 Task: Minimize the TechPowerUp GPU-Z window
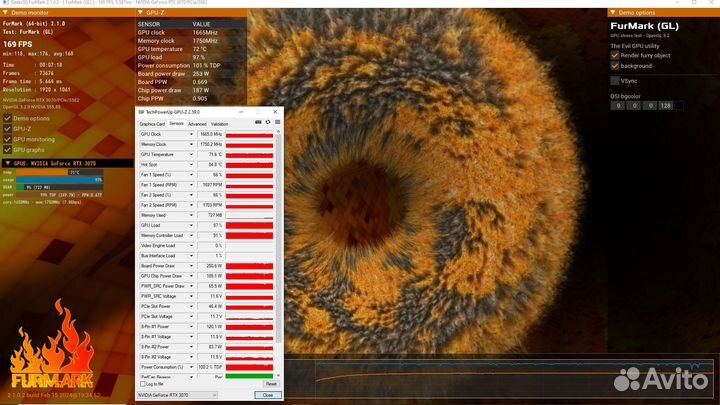241,112
